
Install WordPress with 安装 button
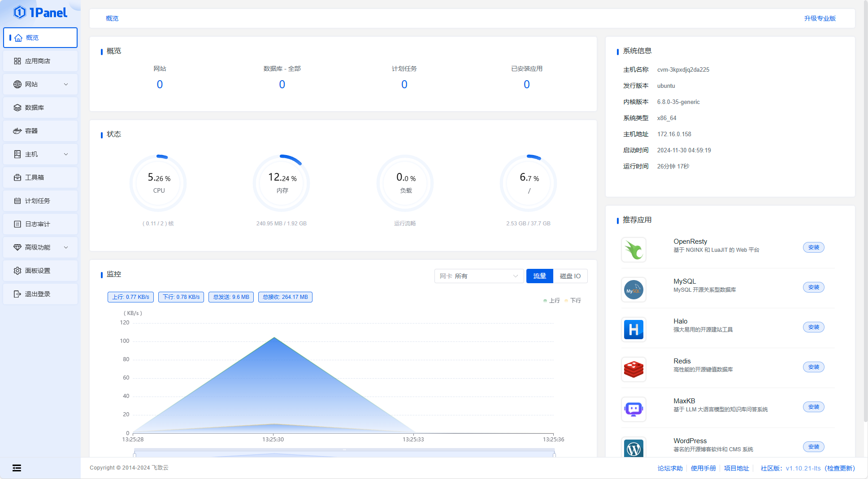(813, 447)
